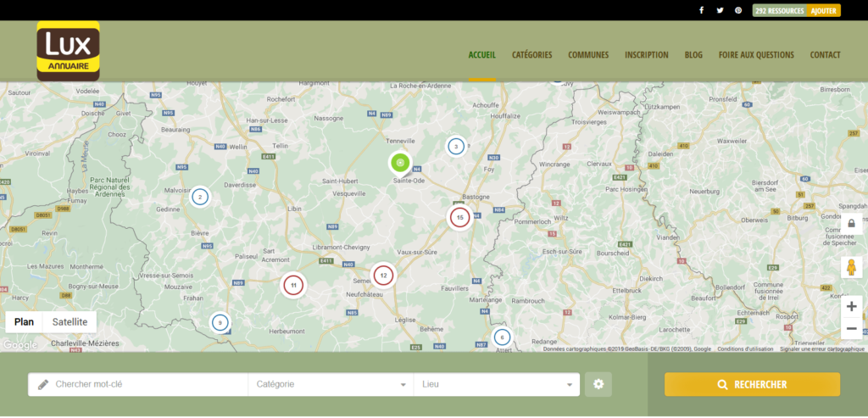Open map cluster numbered 3
Viewport: 868px width, 418px height.
click(x=455, y=147)
